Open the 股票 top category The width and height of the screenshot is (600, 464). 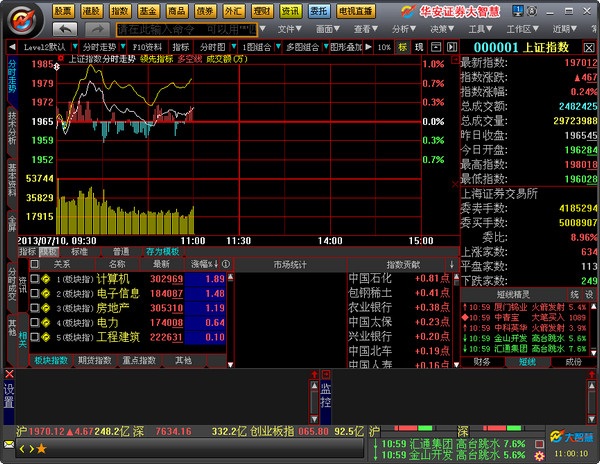pos(63,11)
